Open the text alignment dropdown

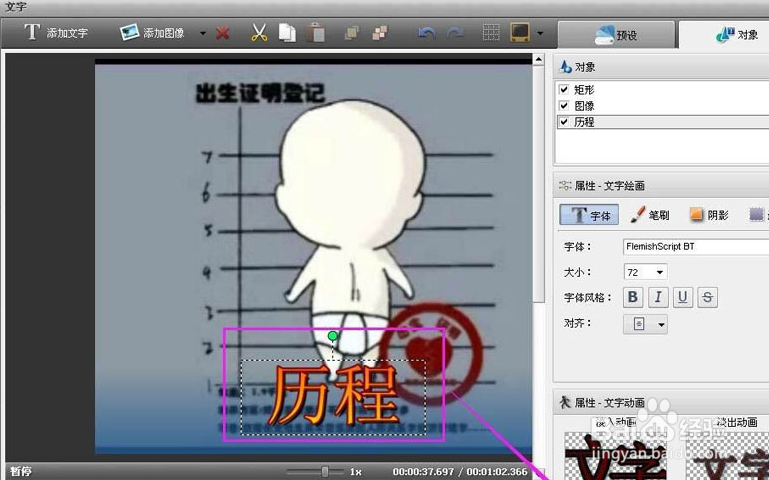click(645, 324)
